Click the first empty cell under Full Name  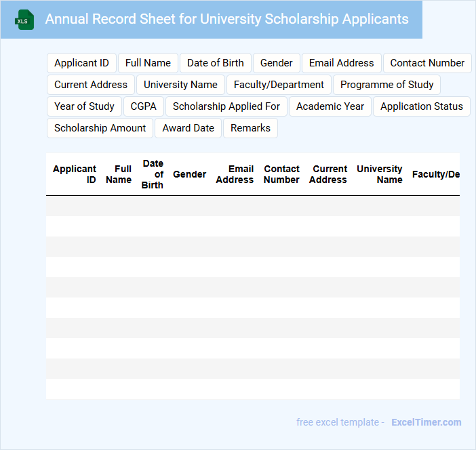point(119,206)
